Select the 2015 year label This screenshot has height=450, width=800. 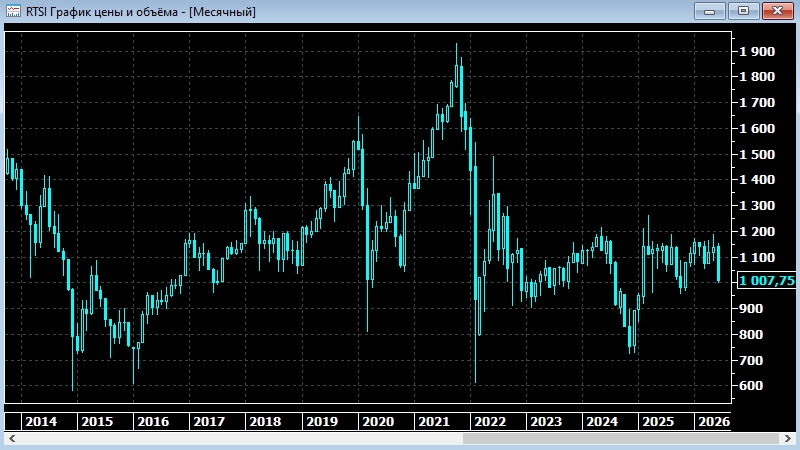point(97,421)
